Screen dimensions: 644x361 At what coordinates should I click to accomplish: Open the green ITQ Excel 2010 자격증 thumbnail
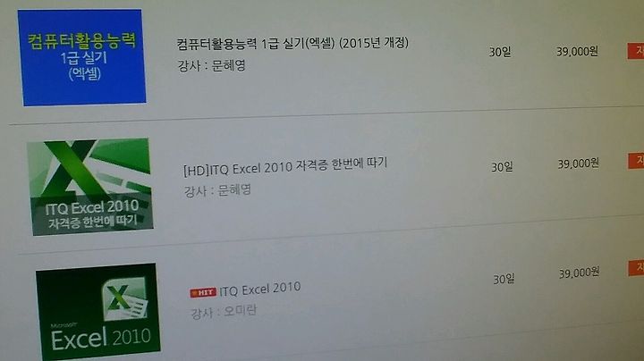point(90,187)
